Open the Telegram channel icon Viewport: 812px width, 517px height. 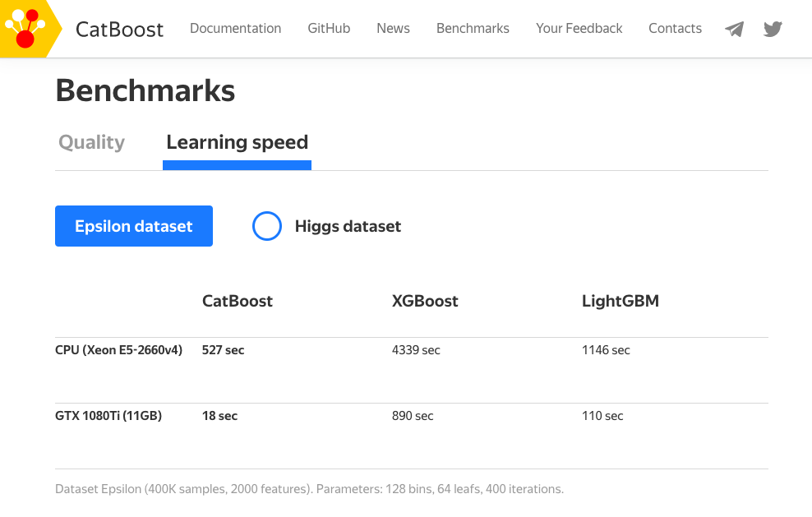[x=734, y=30]
